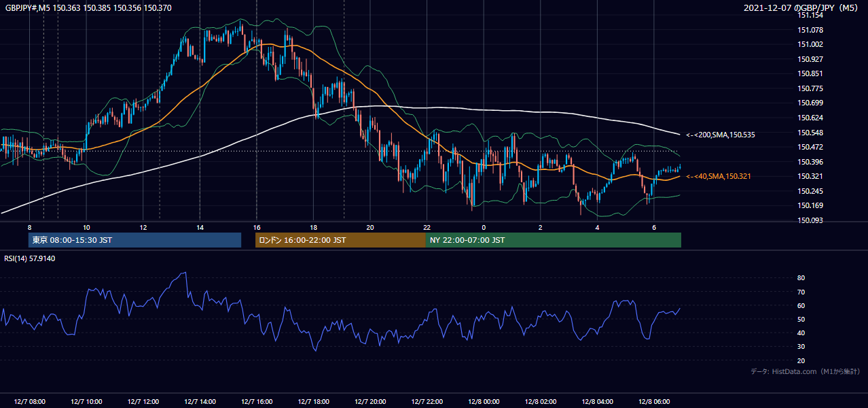Click the 200 SMA 150.535 label
Image resolution: width=868 pixels, height=408 pixels.
pos(721,135)
